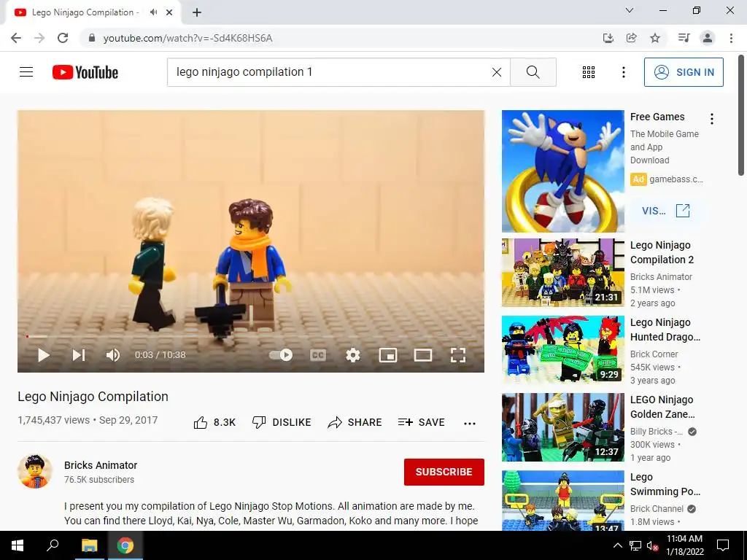
Task: Toggle closed captions (CC)
Action: click(318, 355)
